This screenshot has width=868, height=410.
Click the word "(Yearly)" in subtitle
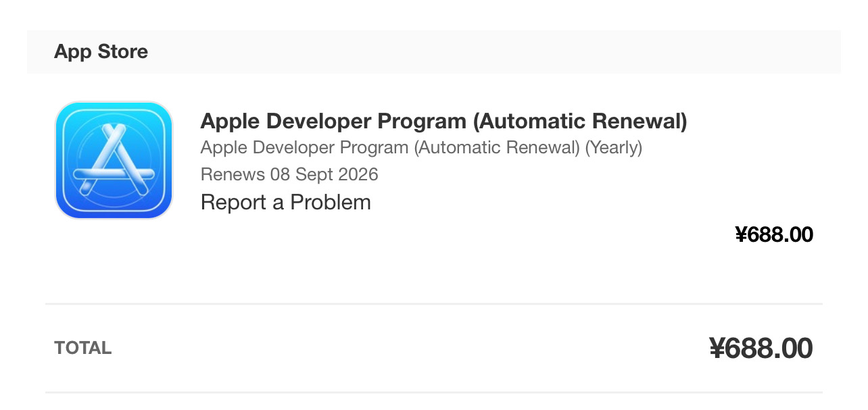613,147
